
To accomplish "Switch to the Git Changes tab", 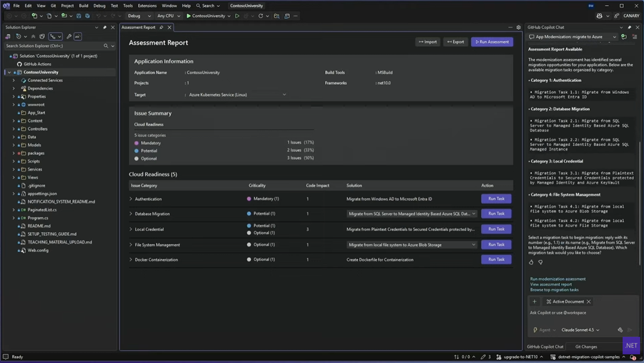I will point(586,347).
